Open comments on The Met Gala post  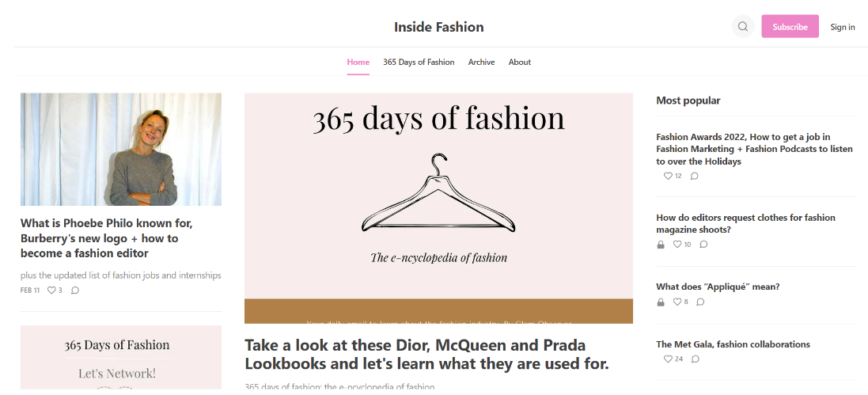pyautogui.click(x=695, y=359)
